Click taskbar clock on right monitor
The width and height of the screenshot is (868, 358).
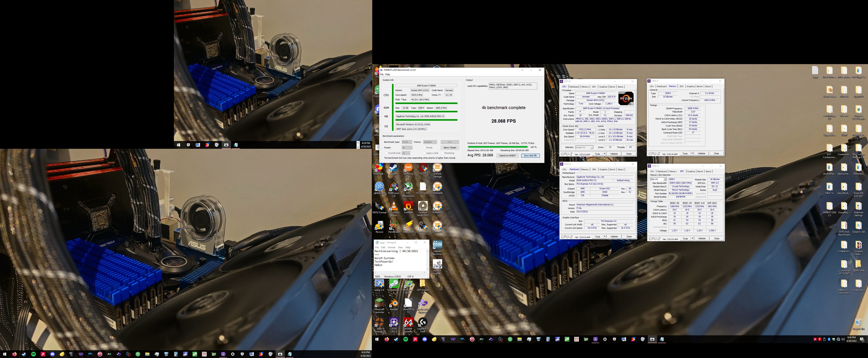click(851, 339)
